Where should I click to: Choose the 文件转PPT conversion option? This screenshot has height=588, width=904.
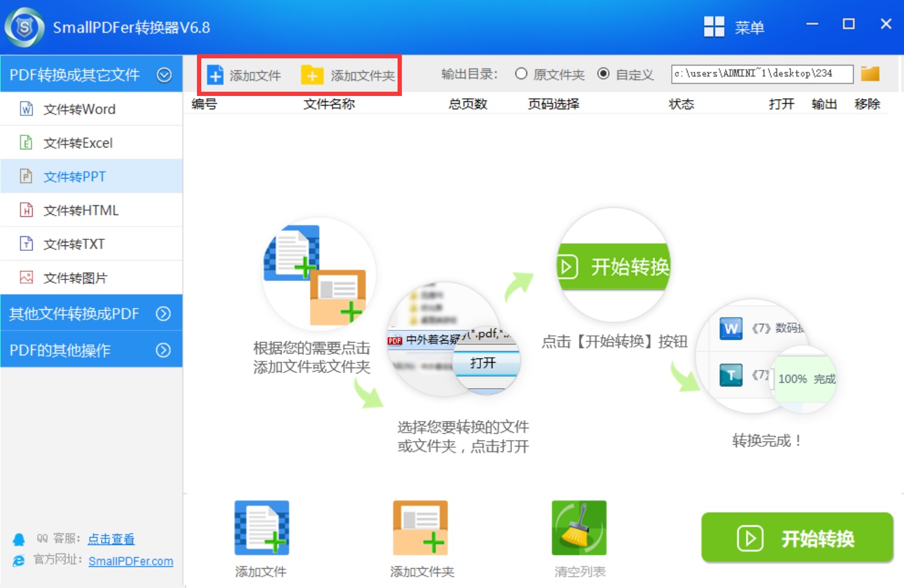pyautogui.click(x=91, y=176)
